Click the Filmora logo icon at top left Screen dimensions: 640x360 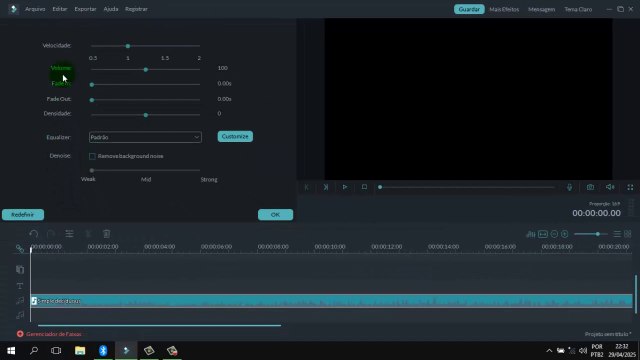point(13,9)
